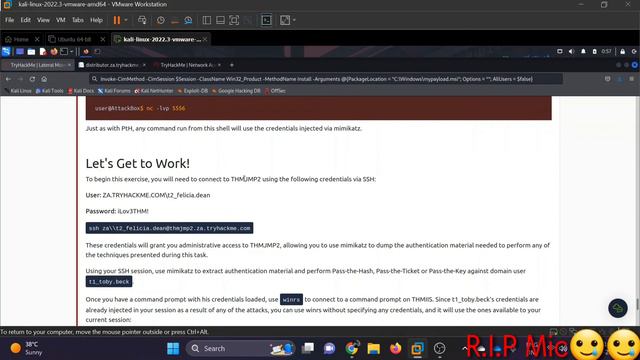Open the Kali Tools bookmark
The image size is (640, 360).
[x=50, y=91]
